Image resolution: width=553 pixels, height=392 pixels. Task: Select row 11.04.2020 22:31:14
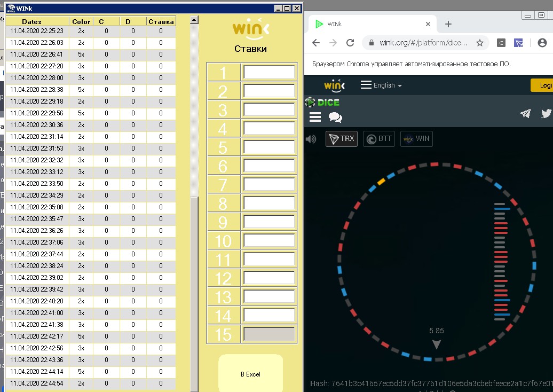click(x=91, y=137)
